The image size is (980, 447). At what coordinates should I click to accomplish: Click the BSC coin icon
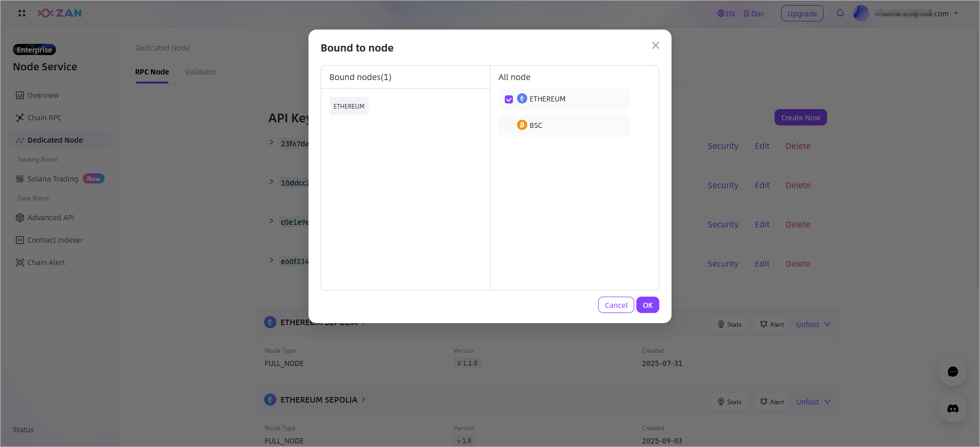pos(522,125)
